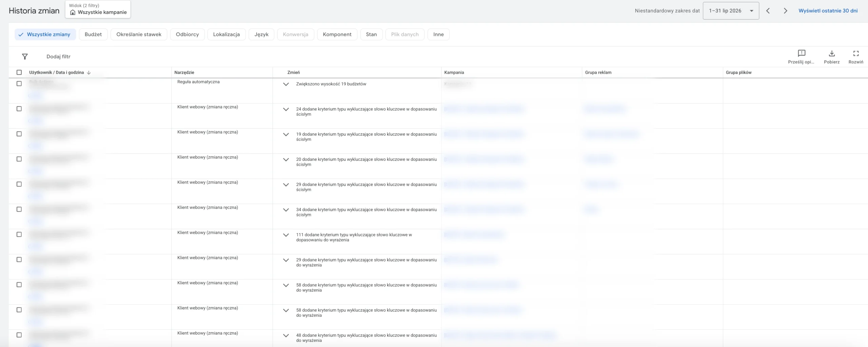Select the Język filter chip

click(261, 34)
